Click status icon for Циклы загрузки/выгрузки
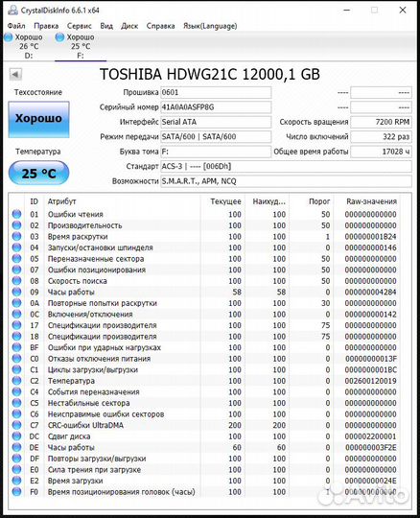This screenshot has width=420, height=518. point(16,369)
